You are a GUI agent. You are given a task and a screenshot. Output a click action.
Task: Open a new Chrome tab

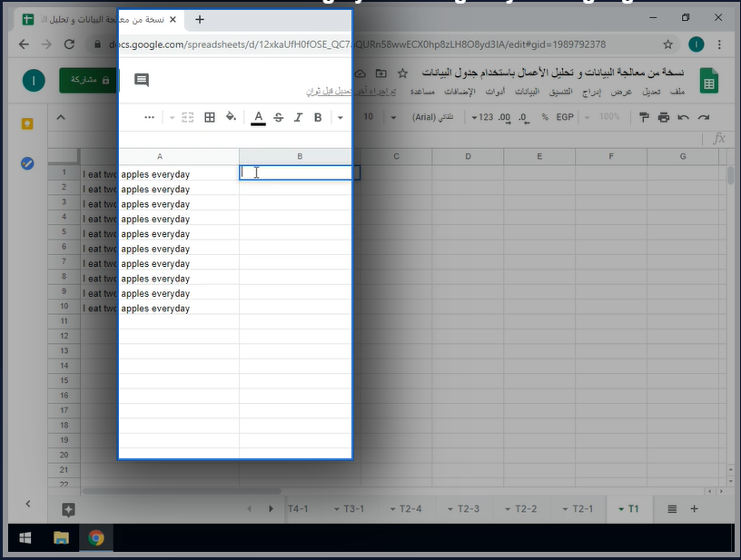click(200, 19)
